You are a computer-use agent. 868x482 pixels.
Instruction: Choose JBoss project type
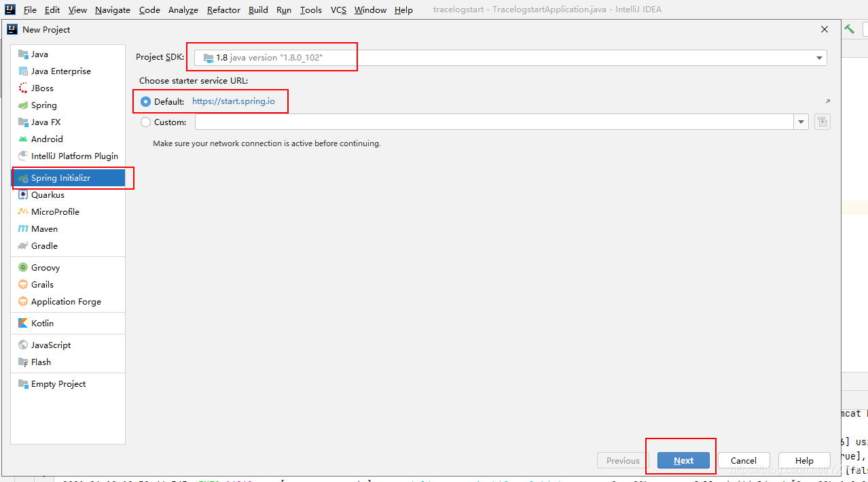(x=68, y=88)
